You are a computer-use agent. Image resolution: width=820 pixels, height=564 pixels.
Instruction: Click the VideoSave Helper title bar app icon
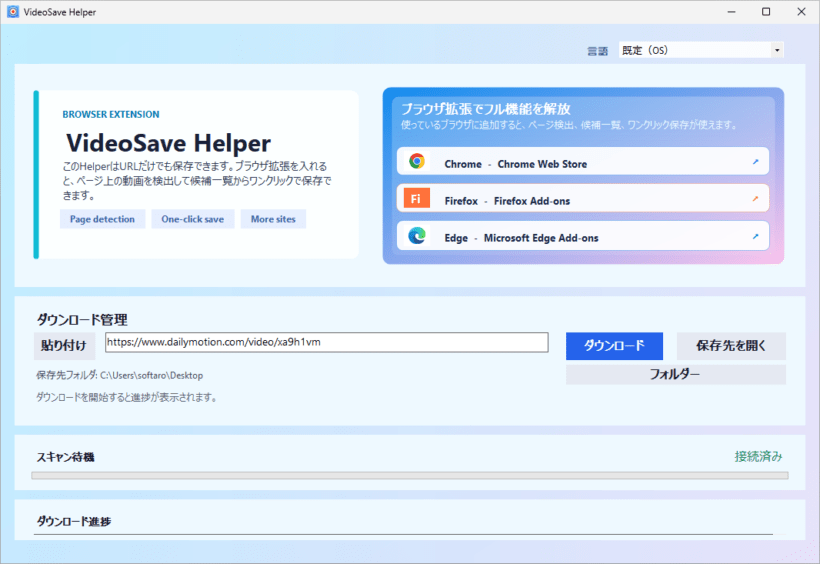[x=13, y=12]
